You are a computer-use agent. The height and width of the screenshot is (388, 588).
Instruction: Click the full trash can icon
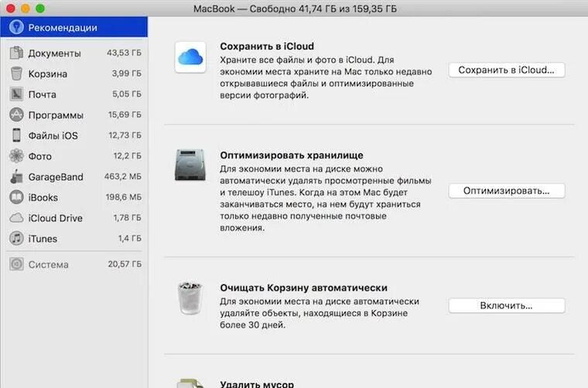pos(190,298)
